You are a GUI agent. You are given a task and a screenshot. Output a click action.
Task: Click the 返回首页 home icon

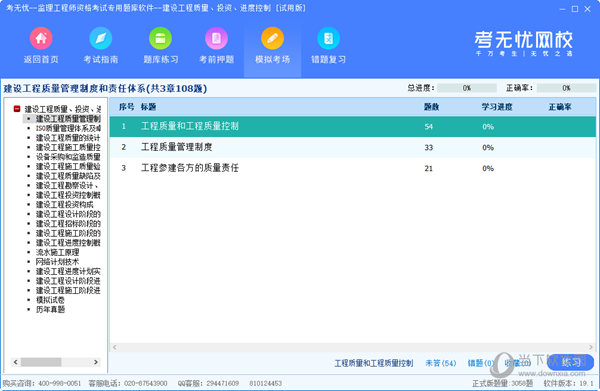pyautogui.click(x=41, y=38)
